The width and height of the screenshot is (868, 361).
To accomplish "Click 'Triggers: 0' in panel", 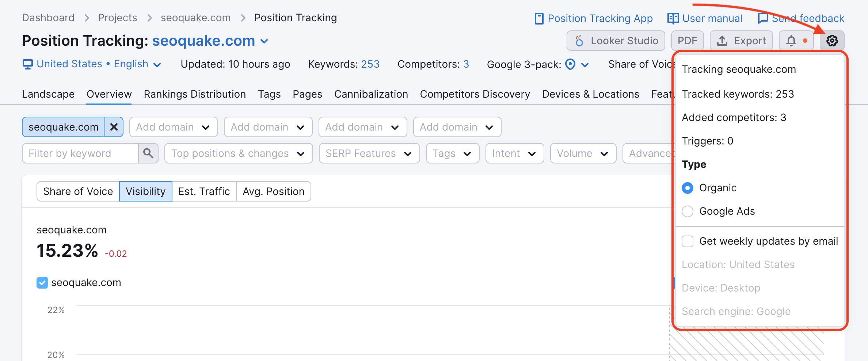I will (707, 141).
